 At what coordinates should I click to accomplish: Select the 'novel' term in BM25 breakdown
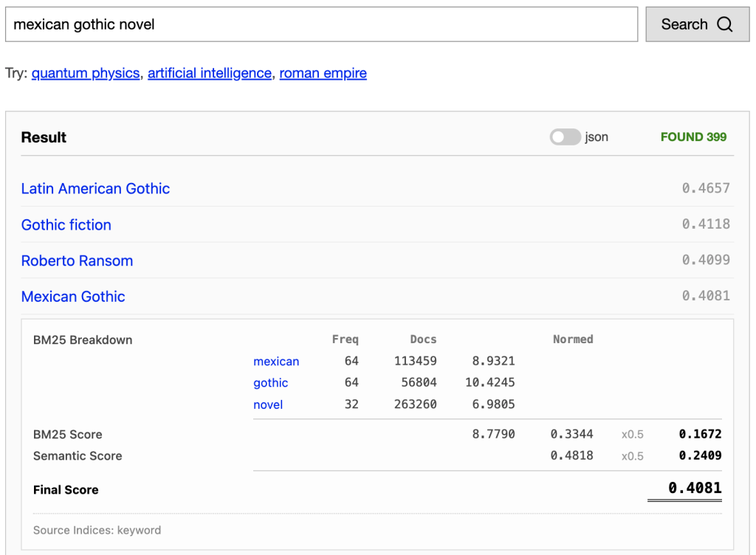tap(268, 404)
